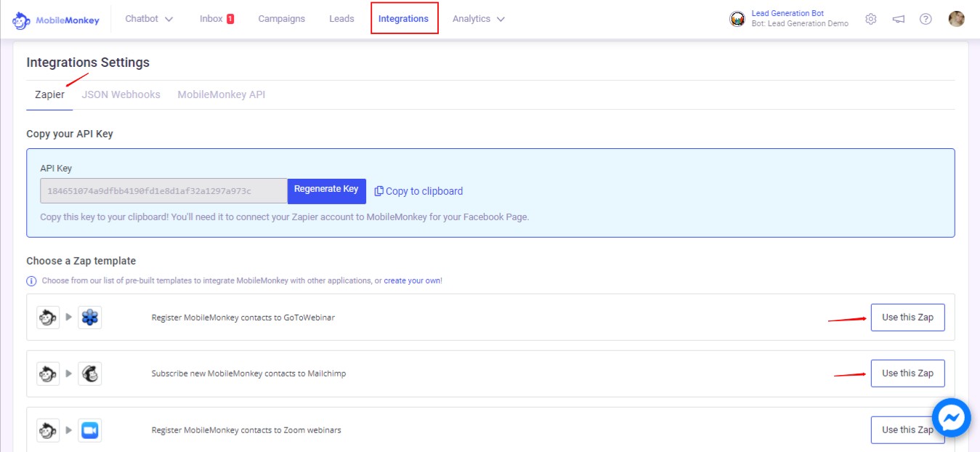Switch to the Zapier tab
Viewport: 980px width, 452px height.
49,94
